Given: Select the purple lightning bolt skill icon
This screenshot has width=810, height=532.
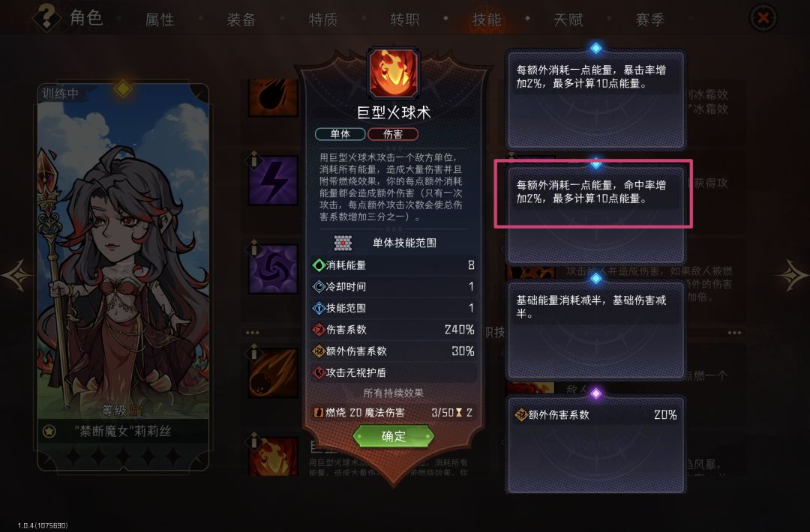Looking at the screenshot, I should pos(273,181).
